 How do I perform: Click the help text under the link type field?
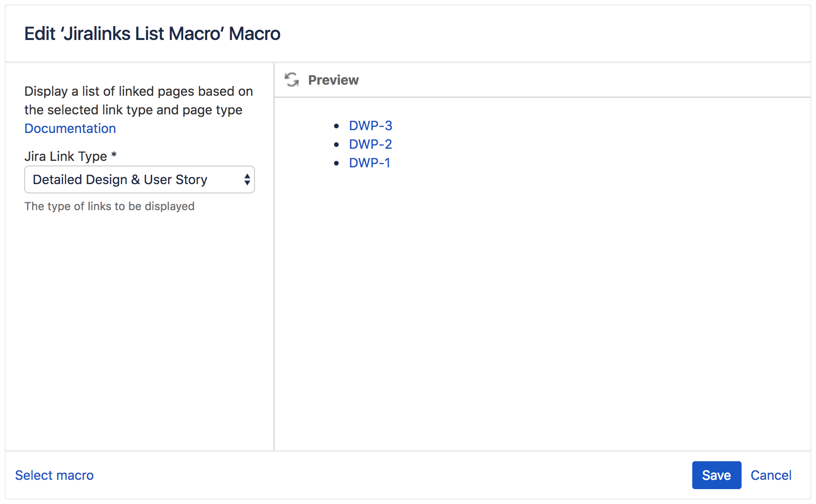[x=110, y=206]
